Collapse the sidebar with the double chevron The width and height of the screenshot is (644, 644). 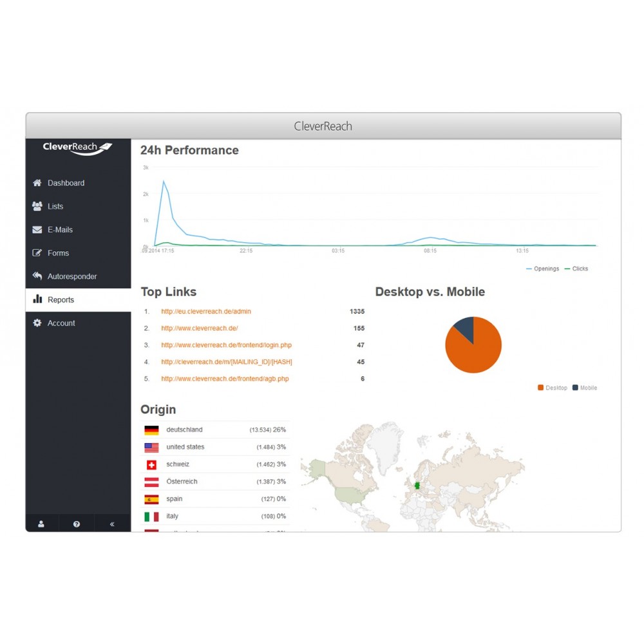click(x=112, y=524)
